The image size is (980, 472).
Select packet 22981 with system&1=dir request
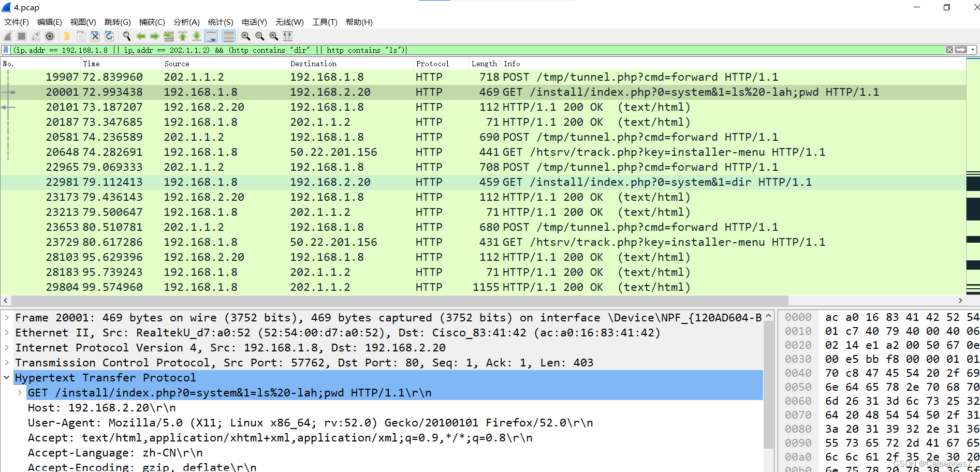[x=483, y=182]
